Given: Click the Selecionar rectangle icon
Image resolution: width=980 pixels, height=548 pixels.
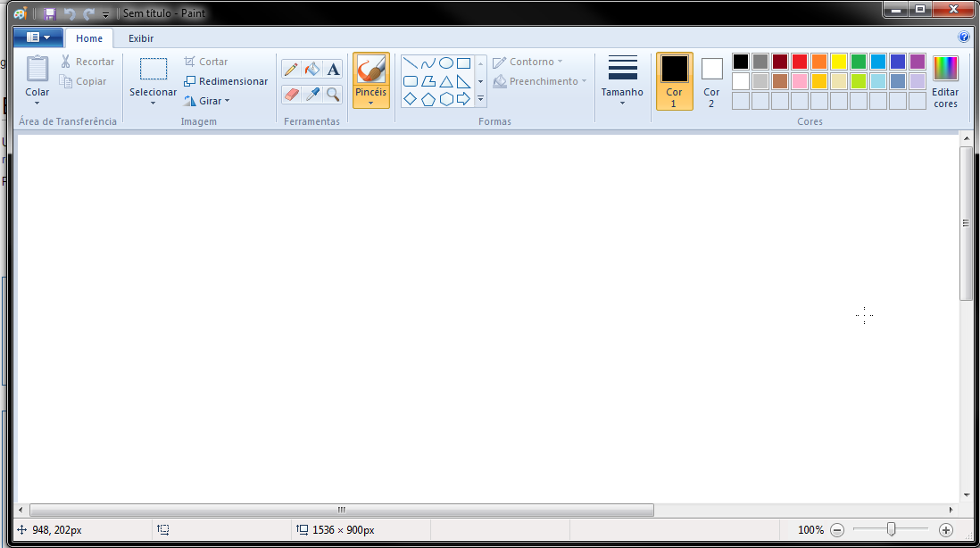Looking at the screenshot, I should click(x=154, y=69).
